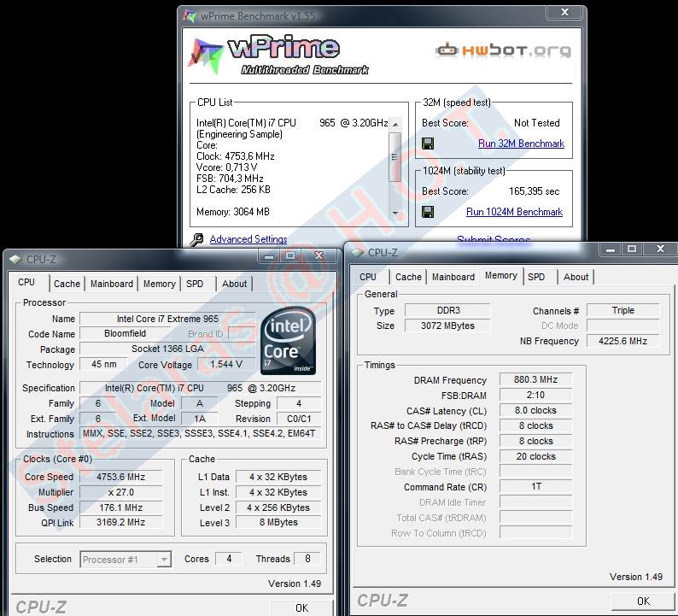Click the Intel Core i7 inside badge
Screen dimensions: 678x616
coord(288,340)
